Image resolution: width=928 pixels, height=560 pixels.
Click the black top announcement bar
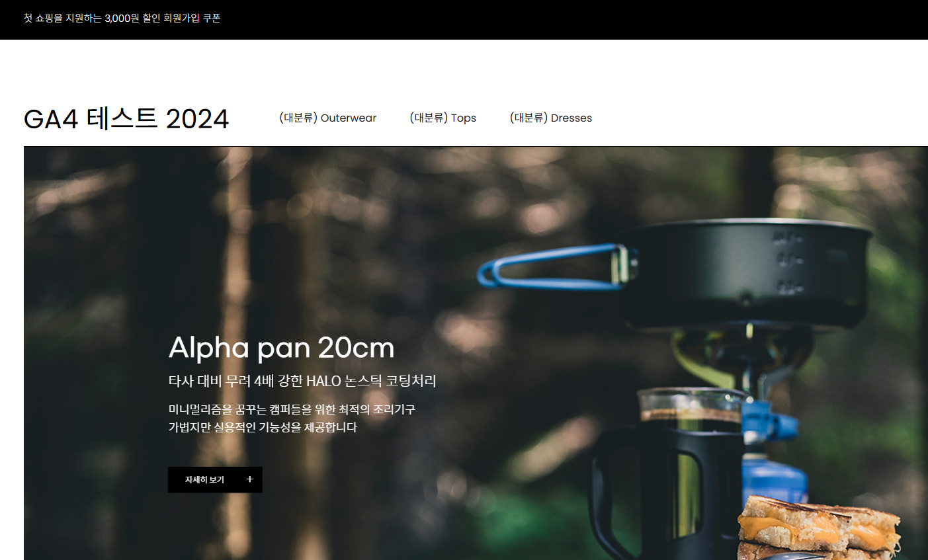point(464,20)
